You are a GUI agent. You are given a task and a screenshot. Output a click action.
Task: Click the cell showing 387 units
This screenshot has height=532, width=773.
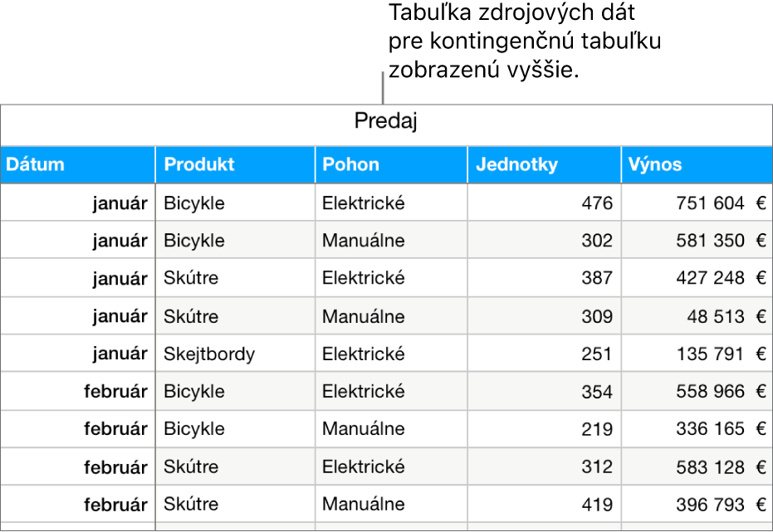[597, 278]
